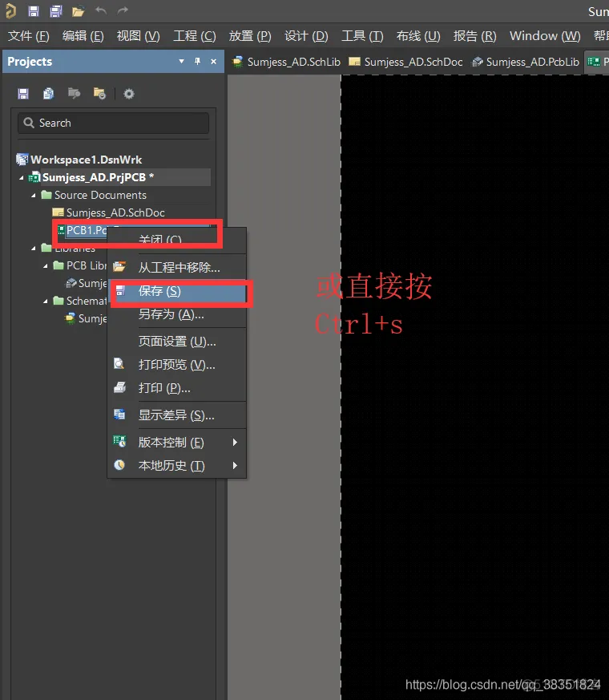The image size is (609, 700).
Task: Open the 视图 (V) menu
Action: tap(139, 36)
